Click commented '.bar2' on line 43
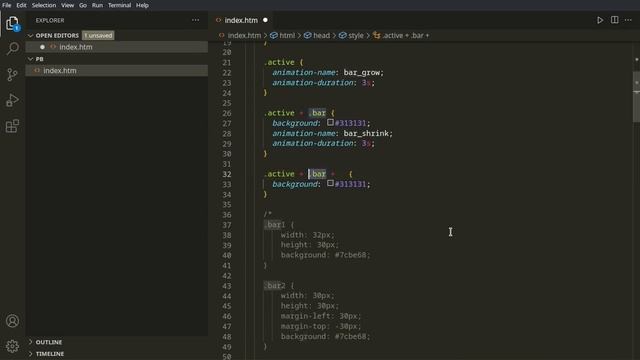 click(274, 286)
